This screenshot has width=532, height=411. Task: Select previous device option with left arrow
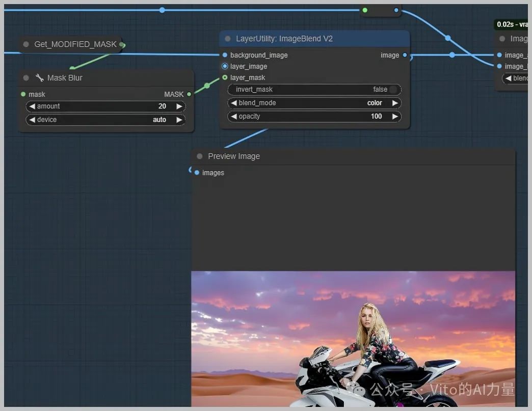[x=32, y=120]
